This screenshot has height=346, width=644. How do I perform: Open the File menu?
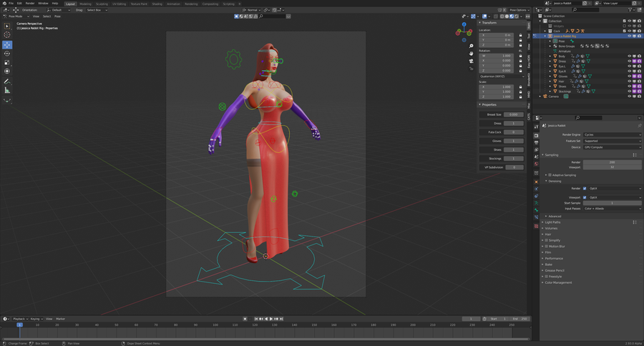pos(11,4)
